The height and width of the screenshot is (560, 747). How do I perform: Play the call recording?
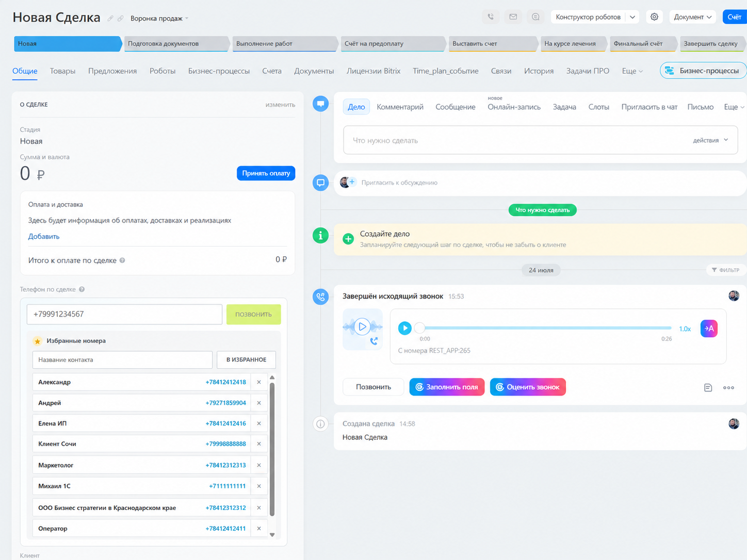[x=405, y=328]
